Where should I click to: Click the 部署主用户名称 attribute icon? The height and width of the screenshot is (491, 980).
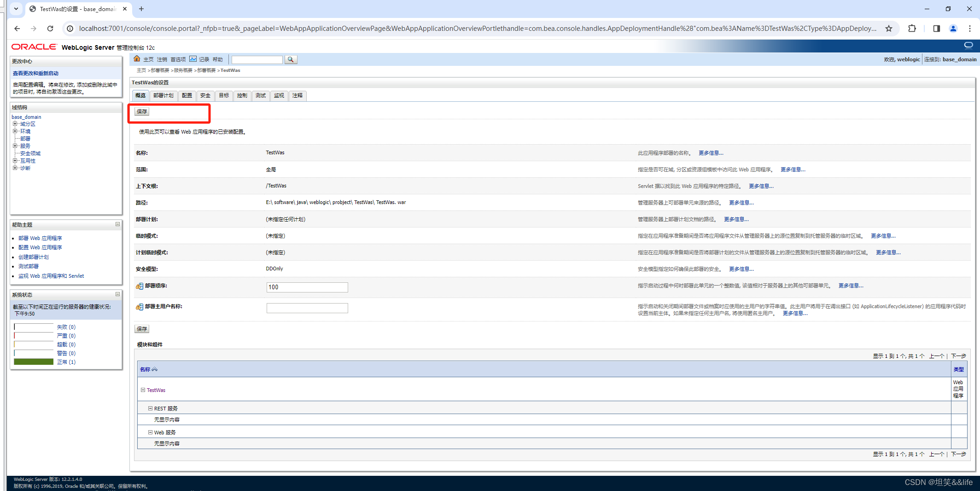(140, 307)
